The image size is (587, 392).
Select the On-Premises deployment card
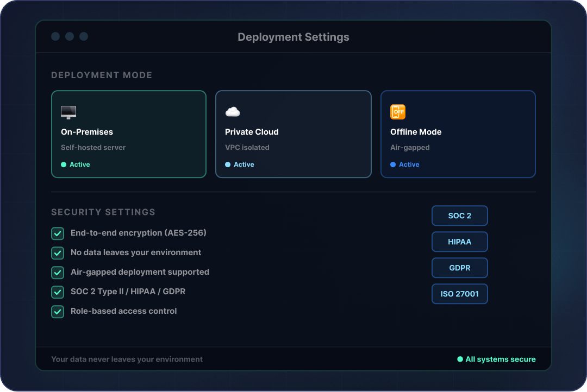tap(129, 134)
